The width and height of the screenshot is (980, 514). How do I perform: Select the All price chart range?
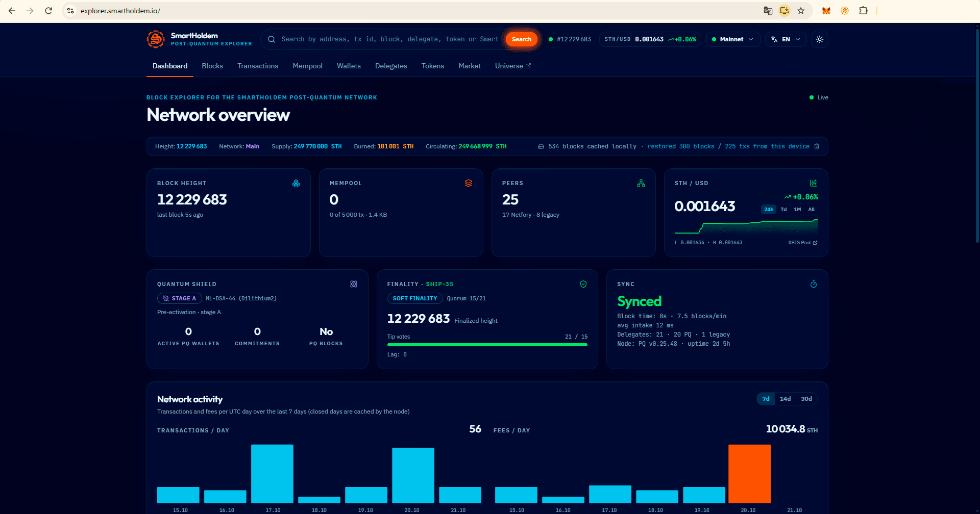[x=812, y=210]
